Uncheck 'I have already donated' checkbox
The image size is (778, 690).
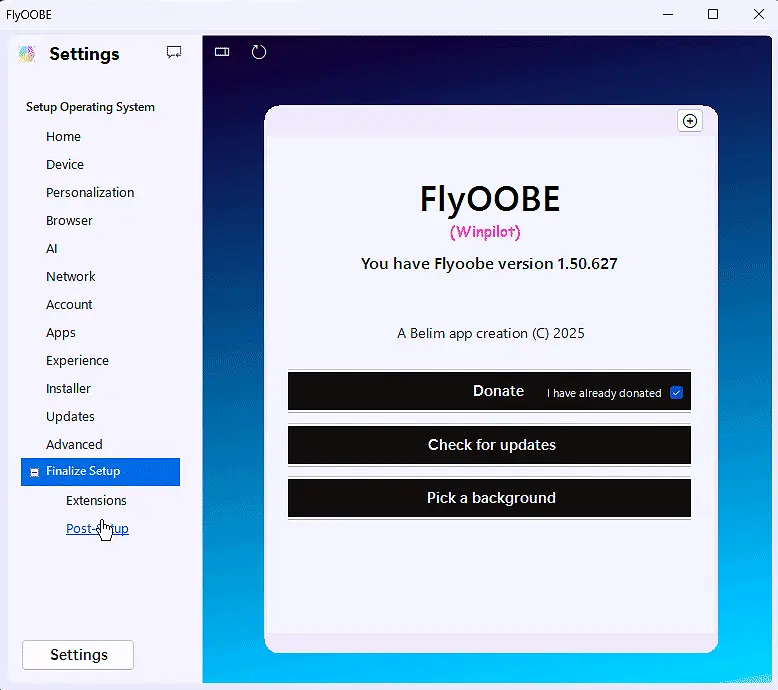click(x=676, y=393)
